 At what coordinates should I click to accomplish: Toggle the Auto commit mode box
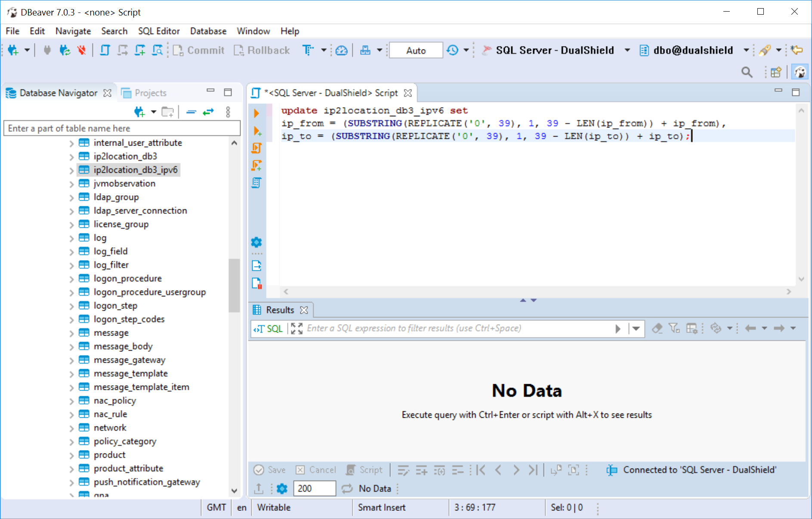coord(416,50)
